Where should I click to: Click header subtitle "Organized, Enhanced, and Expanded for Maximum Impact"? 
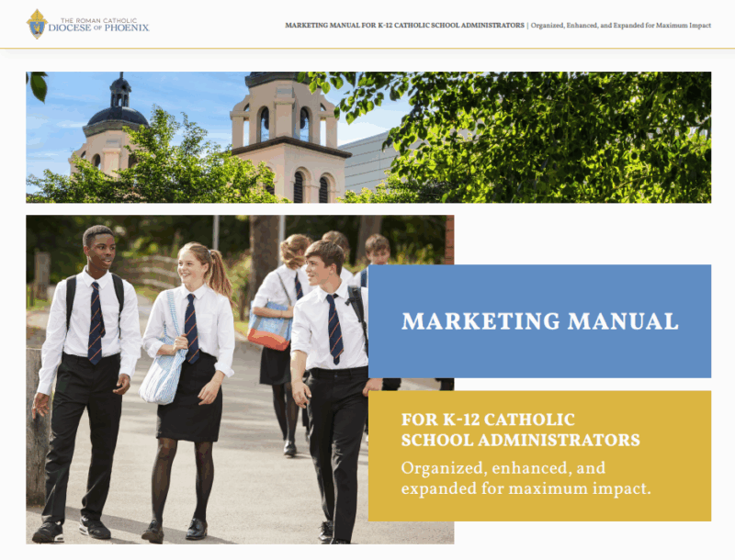tap(621, 25)
